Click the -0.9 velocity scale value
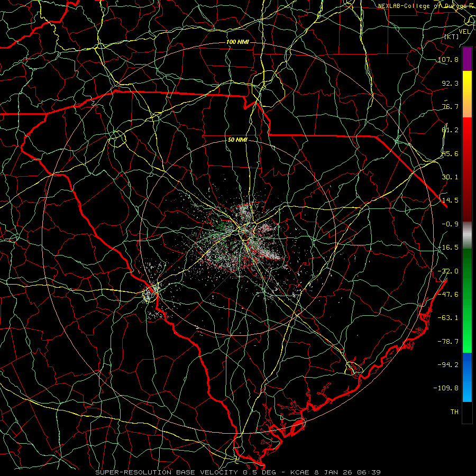Viewport: 476px width, 476px height. tap(450, 224)
